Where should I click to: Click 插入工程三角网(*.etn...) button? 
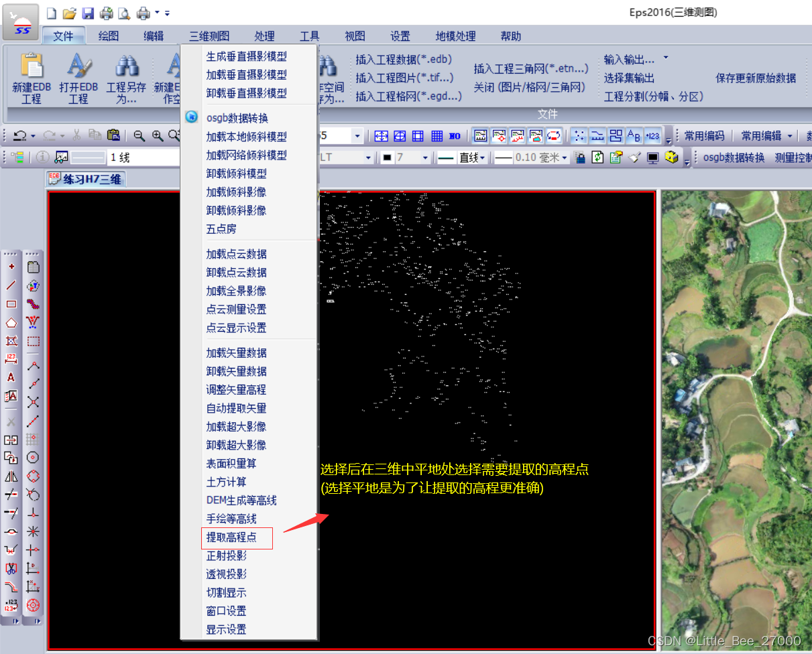531,68
